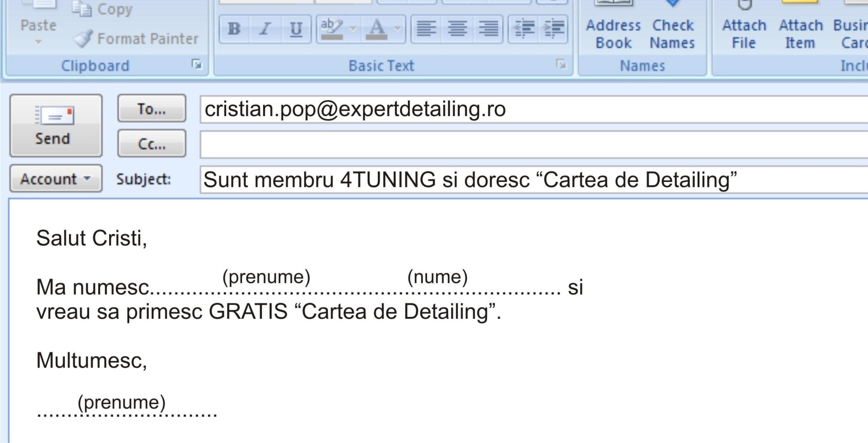The width and height of the screenshot is (868, 443).
Task: Open highlight color dropdown arrow
Action: click(x=353, y=29)
